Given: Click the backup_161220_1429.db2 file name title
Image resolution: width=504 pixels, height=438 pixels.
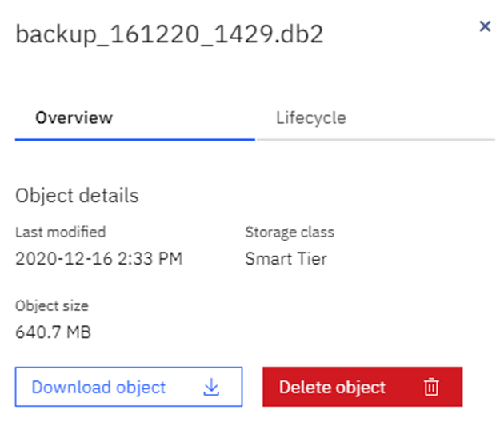Looking at the screenshot, I should (x=170, y=36).
